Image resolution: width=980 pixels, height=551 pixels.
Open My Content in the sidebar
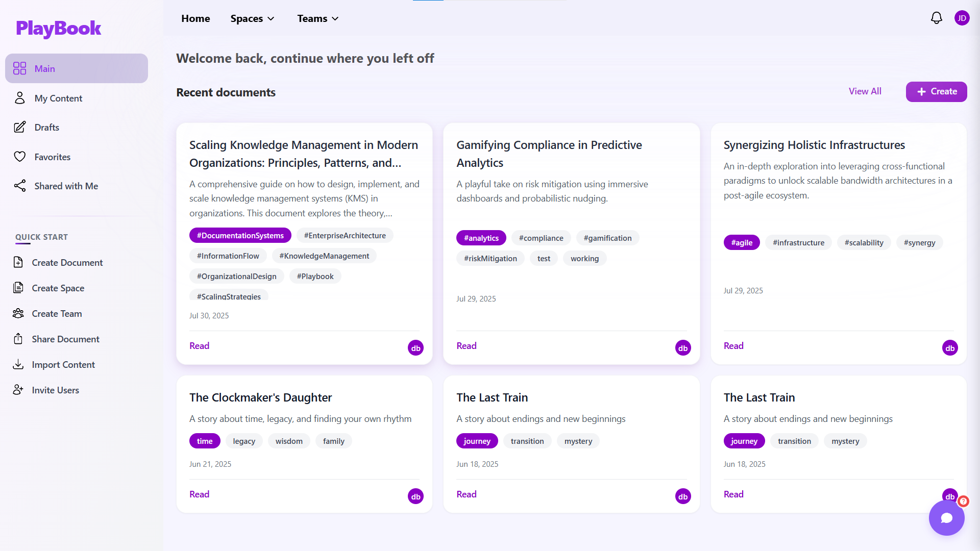coord(58,98)
